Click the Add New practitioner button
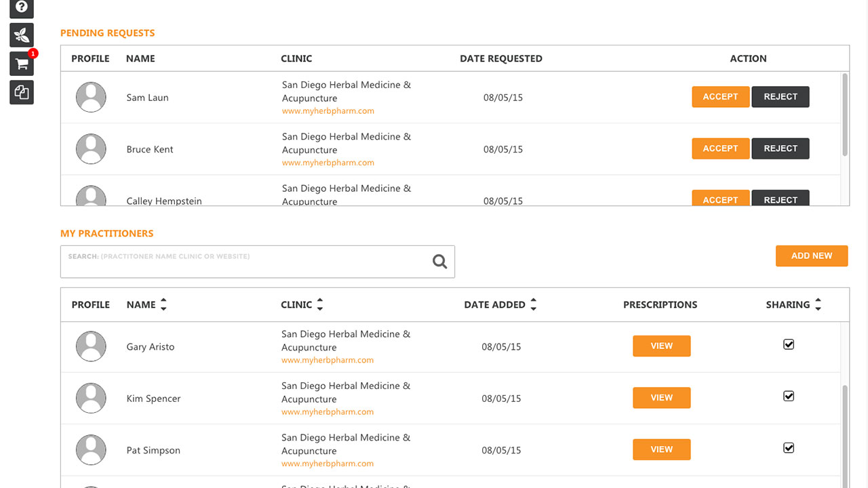The image size is (868, 488). 812,256
